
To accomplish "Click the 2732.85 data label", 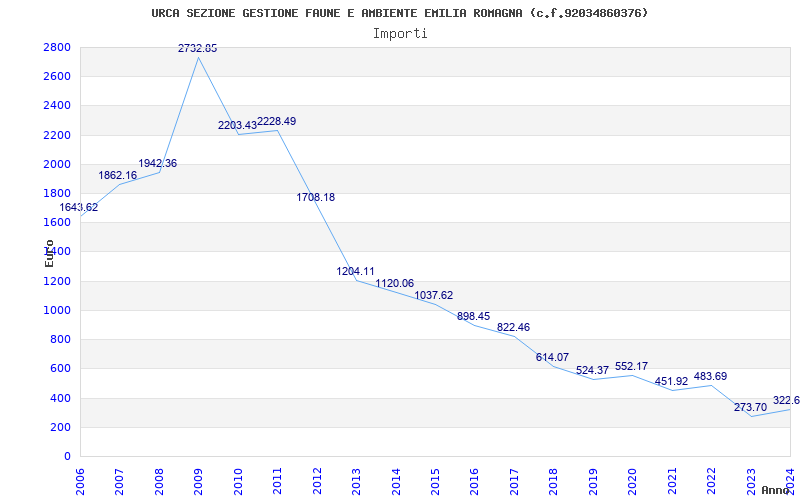I will (x=197, y=48).
